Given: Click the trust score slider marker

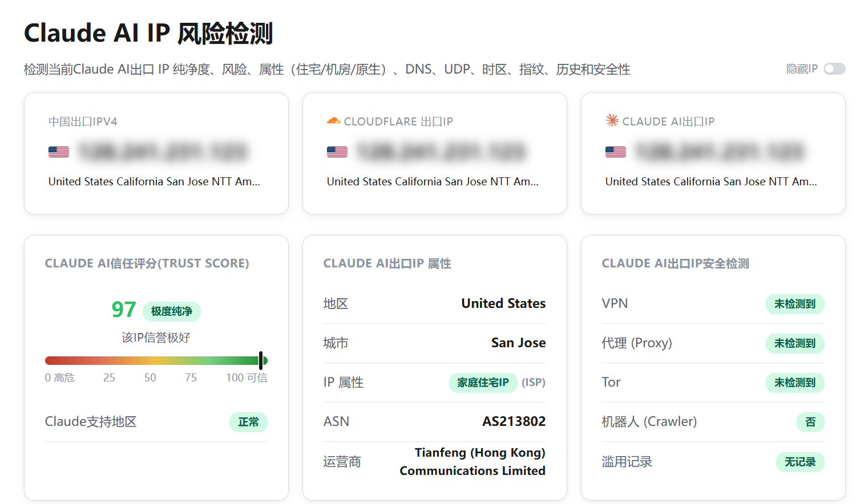Looking at the screenshot, I should coord(261,360).
